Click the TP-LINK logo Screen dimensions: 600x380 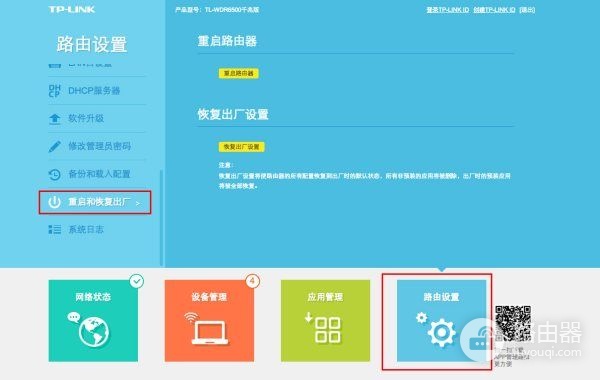[x=72, y=10]
